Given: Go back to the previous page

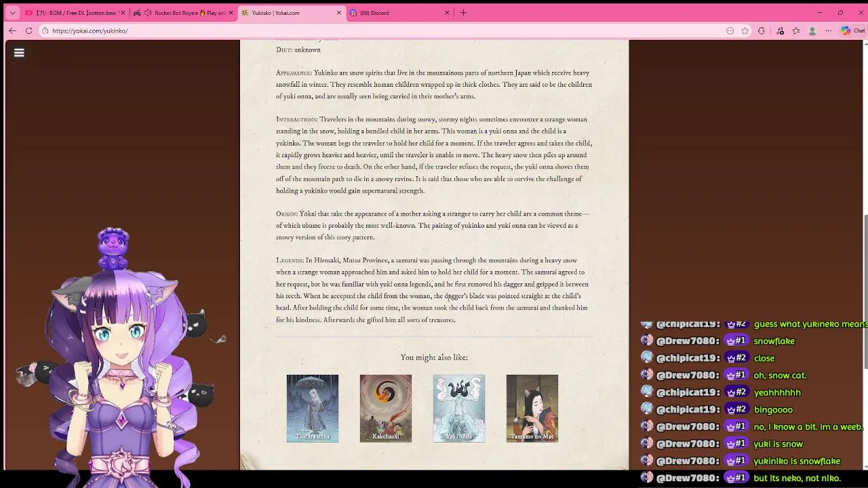Looking at the screenshot, I should (x=12, y=30).
